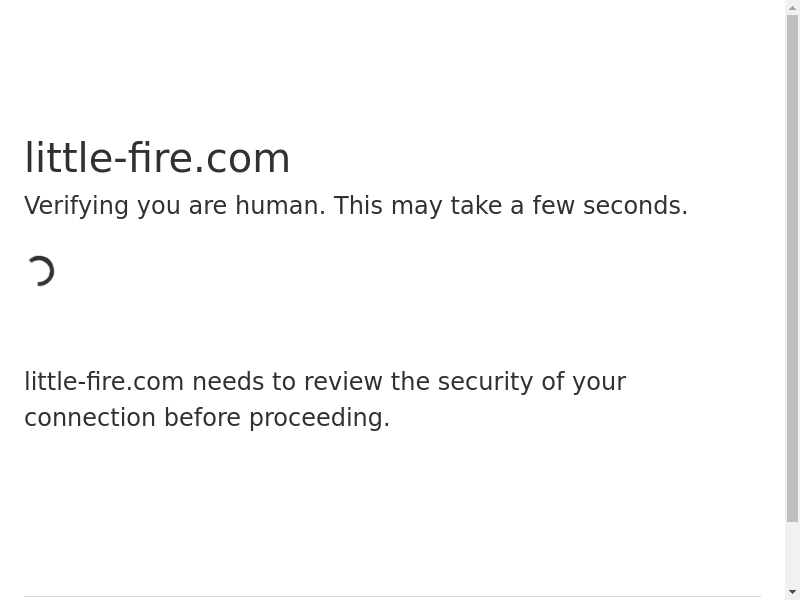The image size is (800, 600).
Task: Click little-fire.com in the bottom paragraph
Action: 104,382
